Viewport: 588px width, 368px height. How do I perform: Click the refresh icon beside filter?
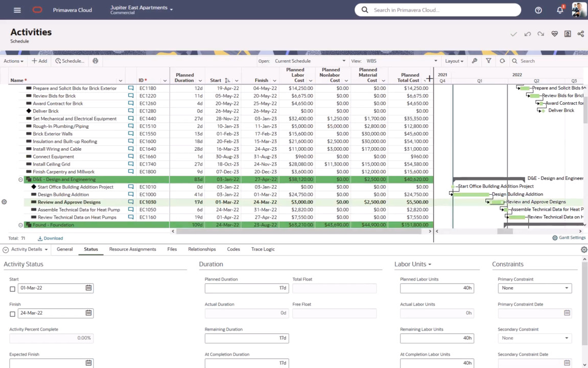pyautogui.click(x=502, y=61)
